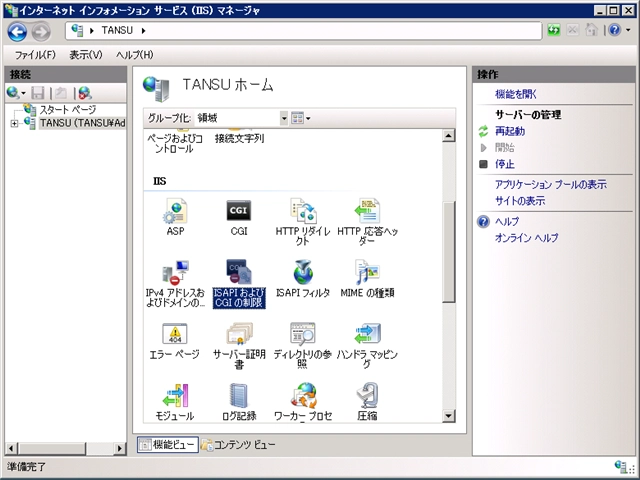The image size is (640, 480).
Task: Open the ハンドラ マッピング feature
Action: [367, 346]
